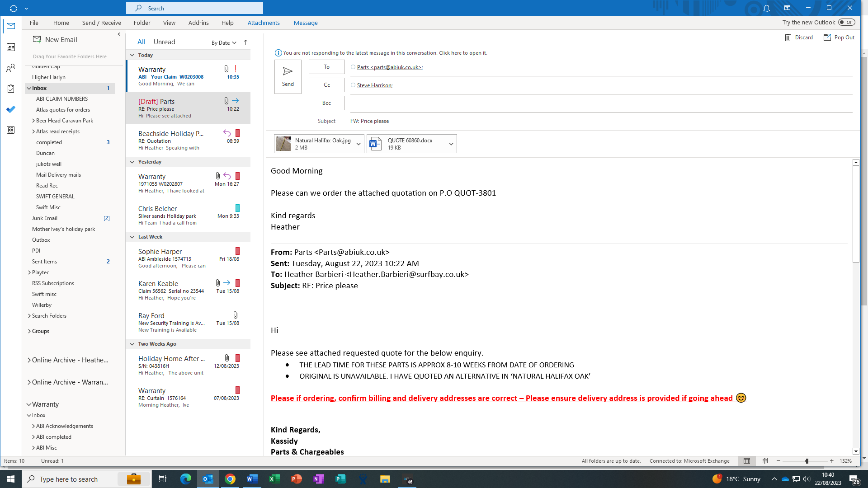Open Google Chrome from the taskbar
The width and height of the screenshot is (868, 488).
(x=230, y=479)
